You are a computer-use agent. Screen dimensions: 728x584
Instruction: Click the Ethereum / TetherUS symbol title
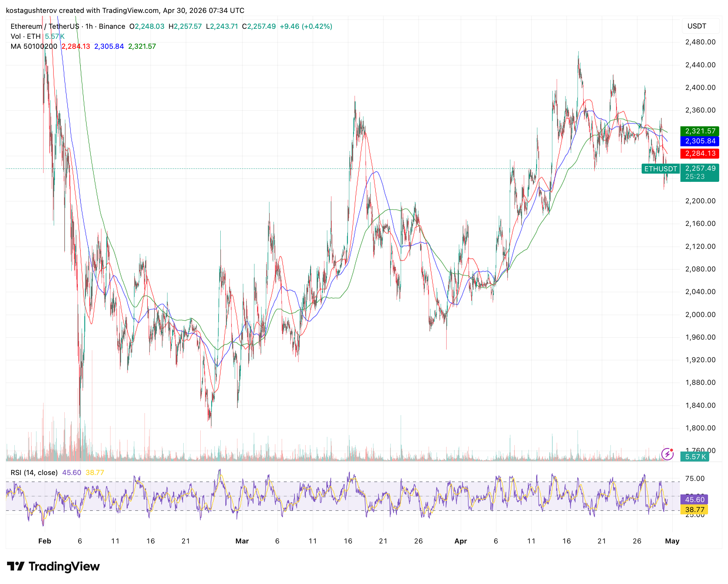pyautogui.click(x=45, y=26)
